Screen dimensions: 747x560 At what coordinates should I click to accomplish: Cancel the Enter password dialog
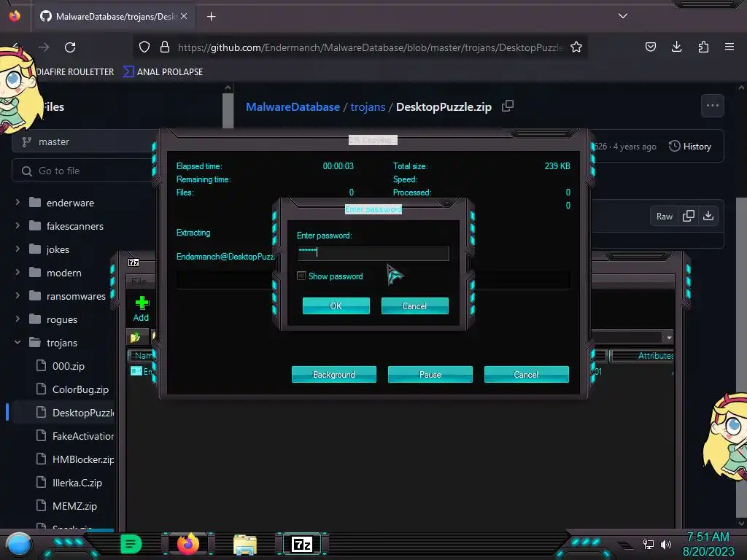414,306
